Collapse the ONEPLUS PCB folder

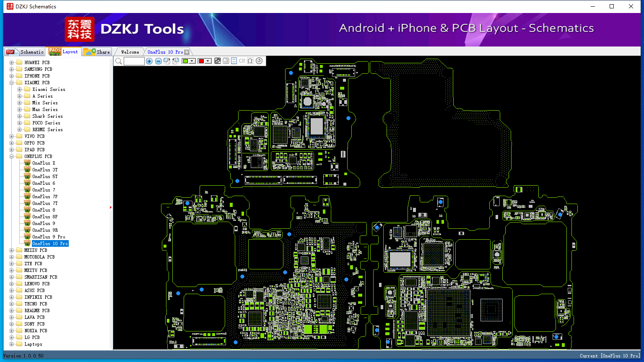click(x=12, y=156)
